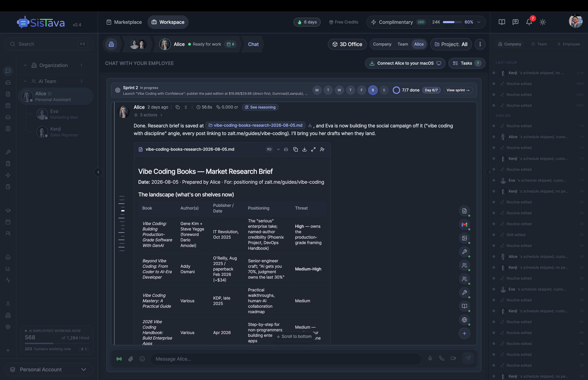Select the highlighted Saturday sprint day circle
The height and width of the screenshot is (380, 588).
[373, 90]
